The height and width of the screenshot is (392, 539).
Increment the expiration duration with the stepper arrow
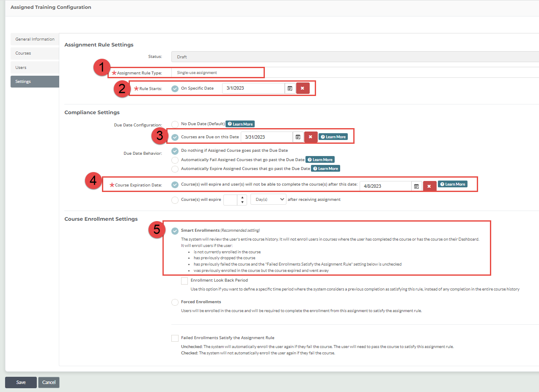241,197
